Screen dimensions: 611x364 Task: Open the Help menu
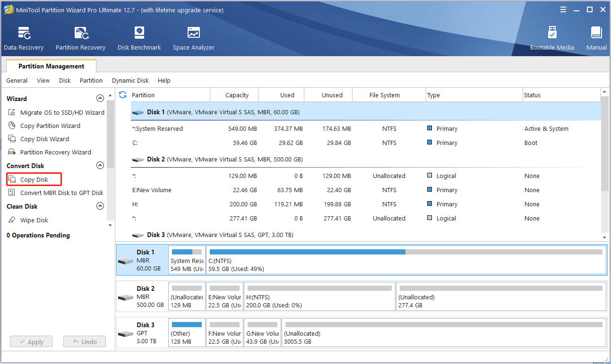point(164,81)
